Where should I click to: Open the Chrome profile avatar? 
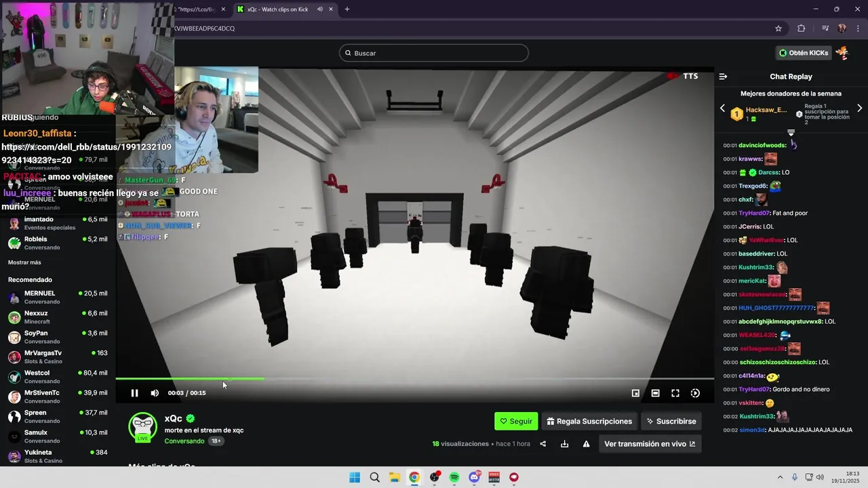(842, 28)
